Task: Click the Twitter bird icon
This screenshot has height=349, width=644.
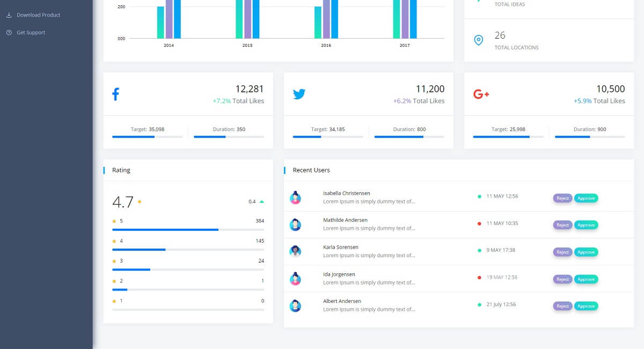Action: 299,94
